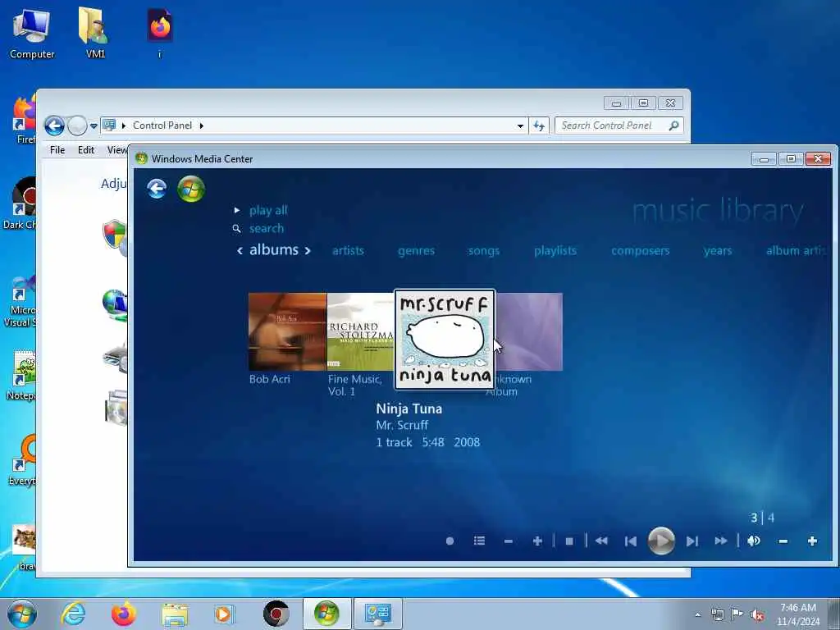Click the record button in Media Center
840x630 pixels.
click(x=450, y=541)
